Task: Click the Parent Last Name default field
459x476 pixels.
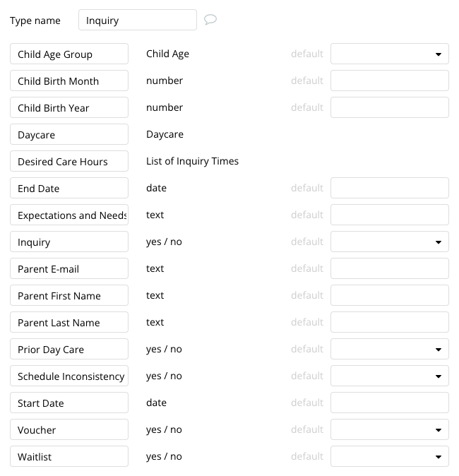Action: click(389, 322)
